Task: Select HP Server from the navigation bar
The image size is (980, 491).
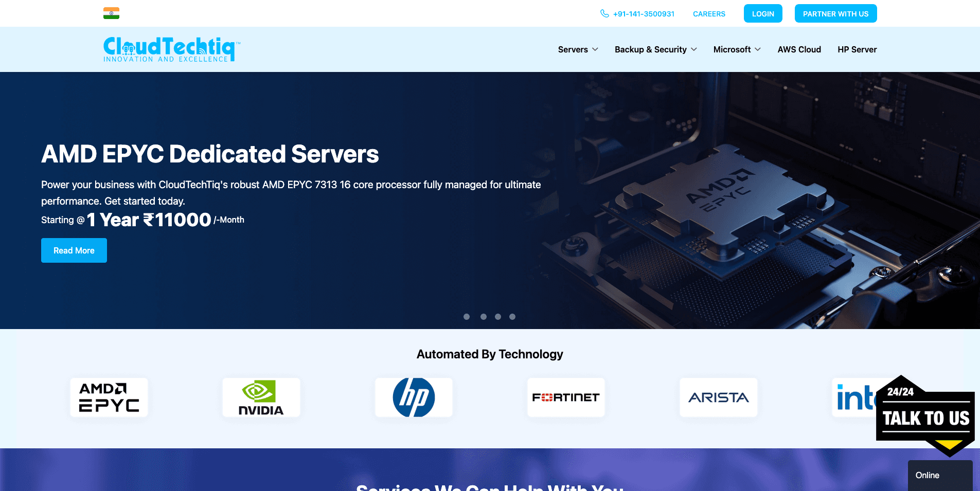Action: (857, 49)
